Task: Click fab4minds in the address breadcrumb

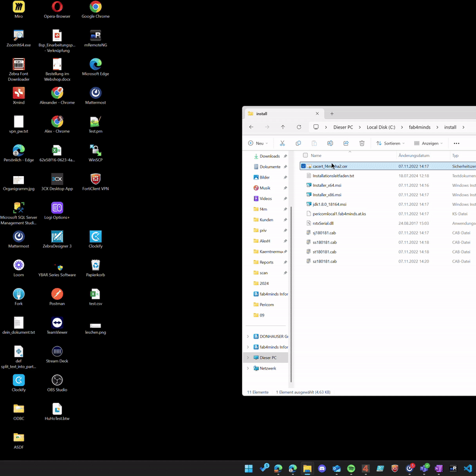Action: pos(419,127)
